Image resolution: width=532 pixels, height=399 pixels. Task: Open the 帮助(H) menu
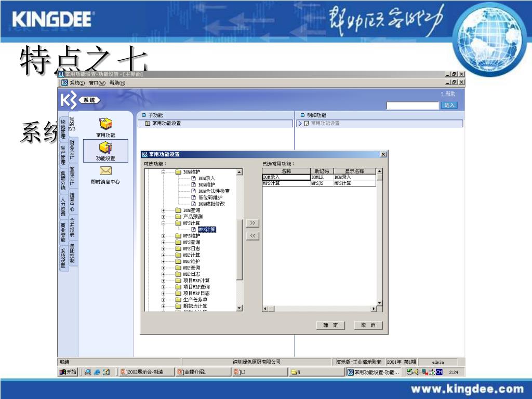[117, 83]
